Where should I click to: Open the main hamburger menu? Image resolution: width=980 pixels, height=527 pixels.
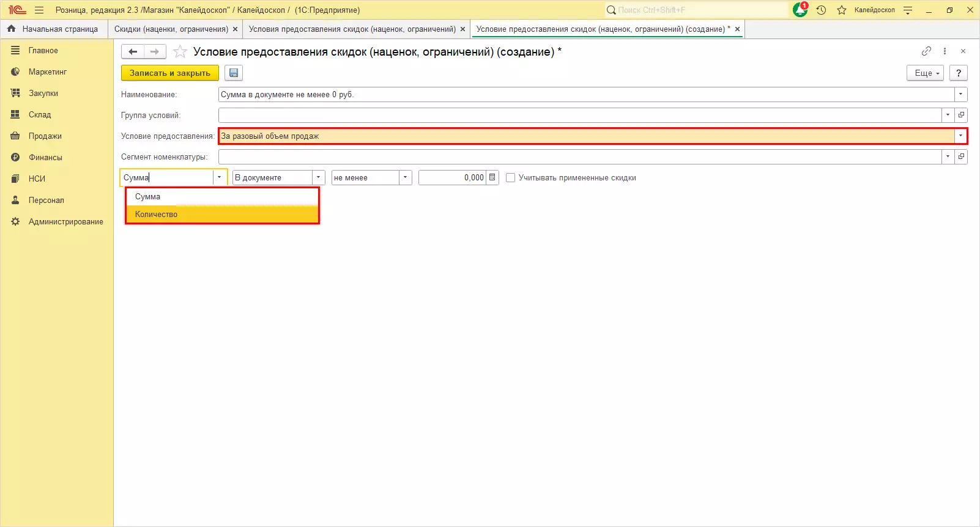pyautogui.click(x=39, y=10)
